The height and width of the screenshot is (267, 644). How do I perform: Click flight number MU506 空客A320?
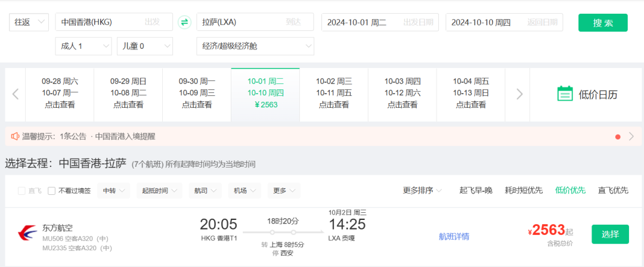point(77,238)
